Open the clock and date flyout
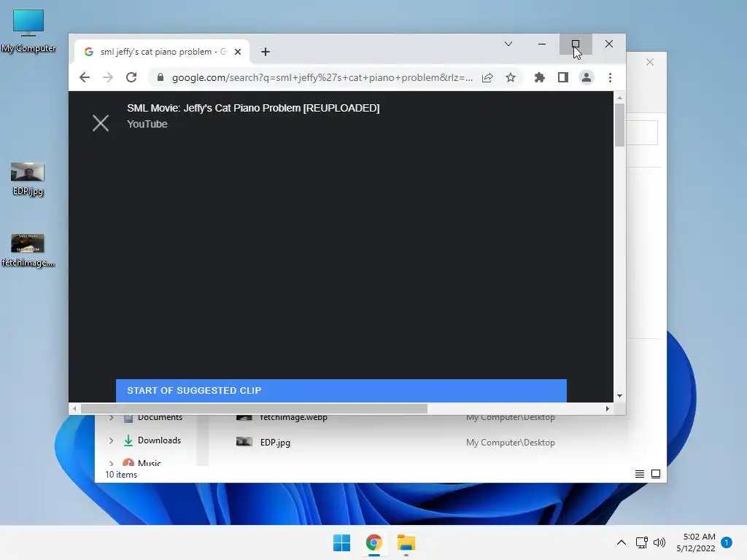747x560 pixels. 695,542
